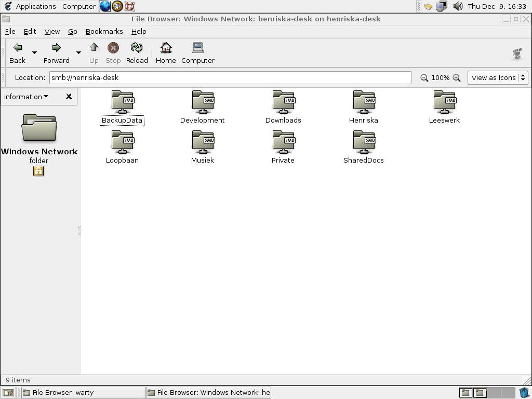Open the View as Icons combo box

tap(498, 78)
